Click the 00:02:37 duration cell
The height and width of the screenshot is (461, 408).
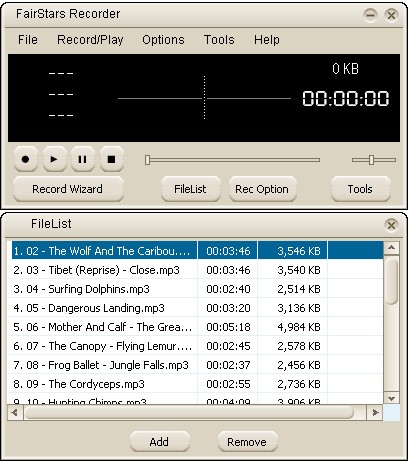coord(228,365)
